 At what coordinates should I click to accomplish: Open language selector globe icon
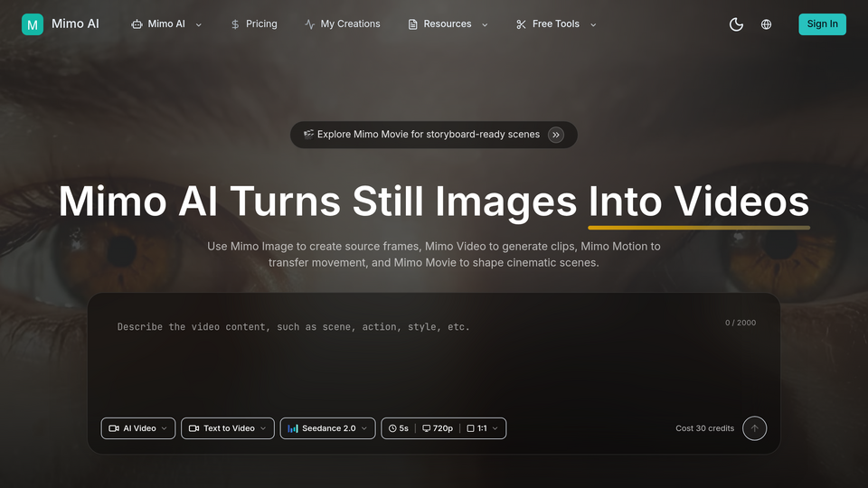tap(766, 24)
